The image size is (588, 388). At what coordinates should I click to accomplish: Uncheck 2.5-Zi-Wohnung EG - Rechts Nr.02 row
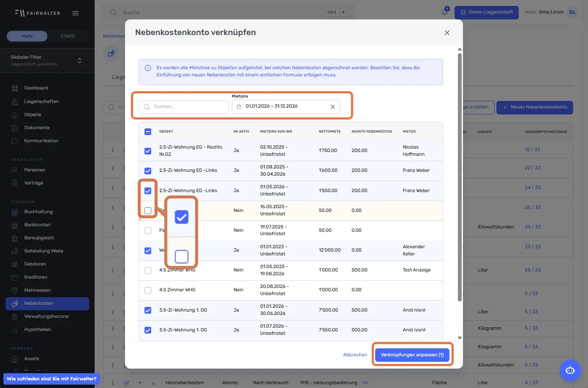pos(148,151)
